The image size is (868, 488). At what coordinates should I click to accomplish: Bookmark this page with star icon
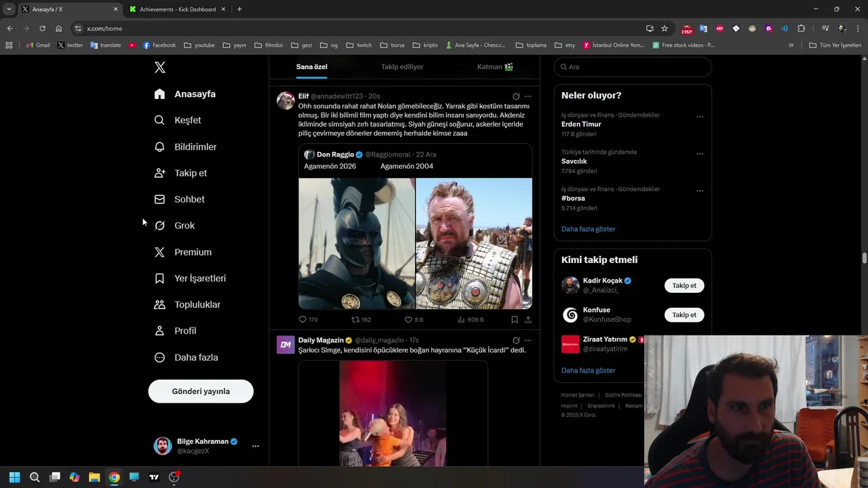[x=665, y=28]
